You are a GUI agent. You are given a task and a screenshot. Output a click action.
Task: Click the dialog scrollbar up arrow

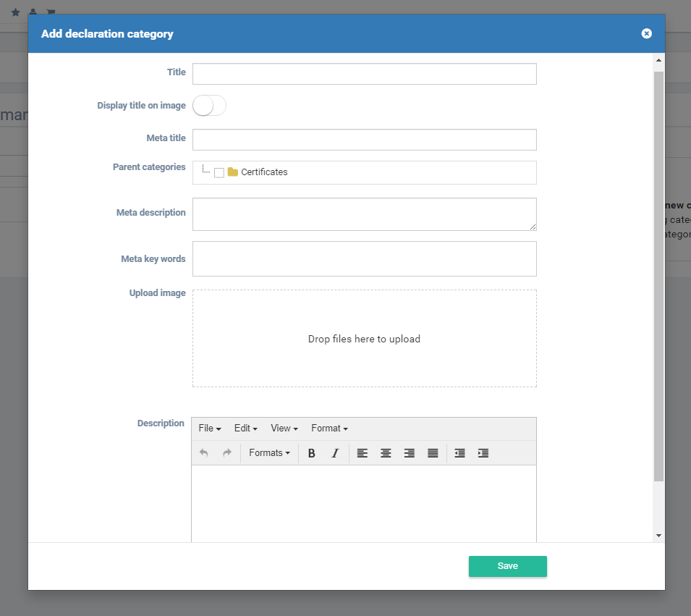point(659,60)
